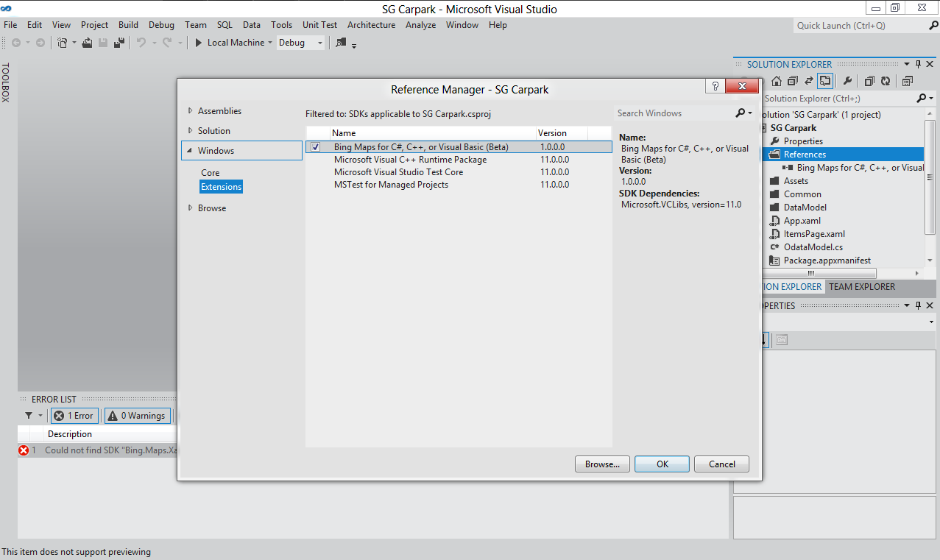Viewport: 940px width, 560px height.
Task: Open Reference Manager help question mark
Action: pyautogui.click(x=715, y=87)
